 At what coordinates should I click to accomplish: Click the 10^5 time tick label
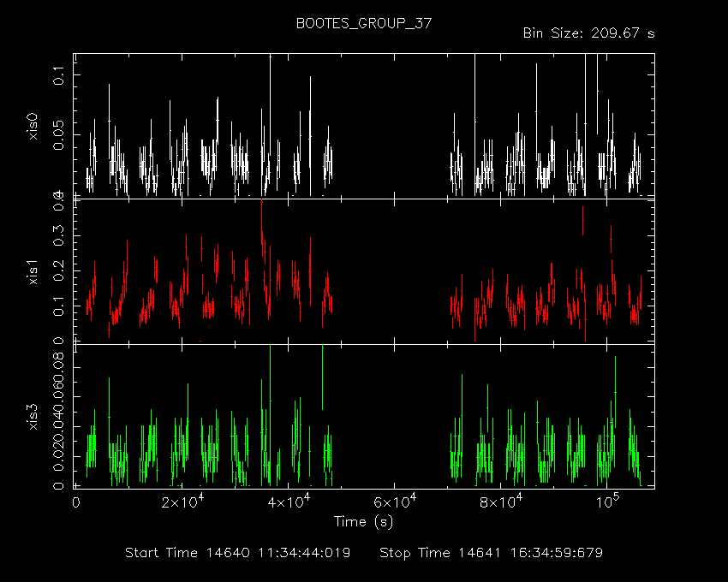(x=607, y=501)
